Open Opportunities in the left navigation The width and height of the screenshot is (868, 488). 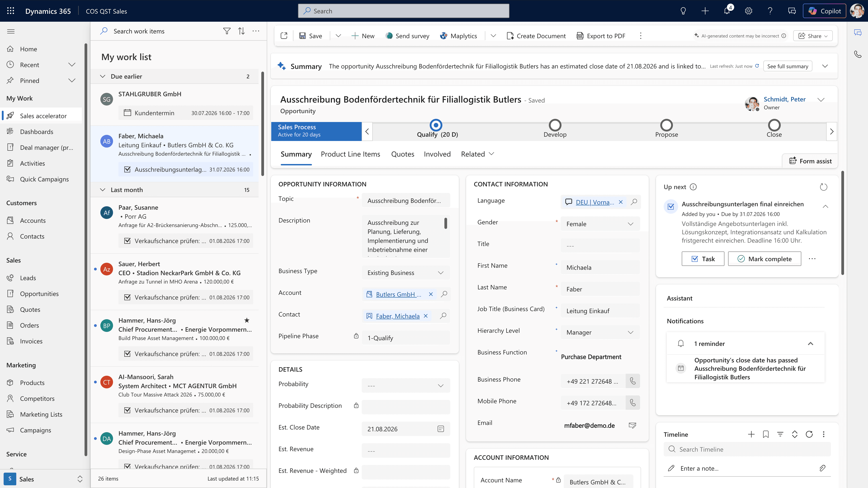pyautogui.click(x=39, y=293)
